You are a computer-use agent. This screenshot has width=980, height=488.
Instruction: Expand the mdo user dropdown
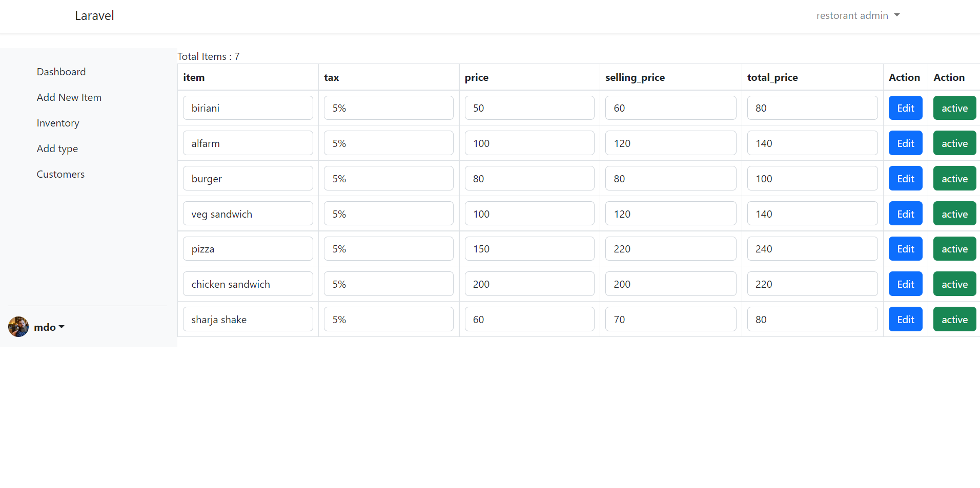pyautogui.click(x=49, y=327)
